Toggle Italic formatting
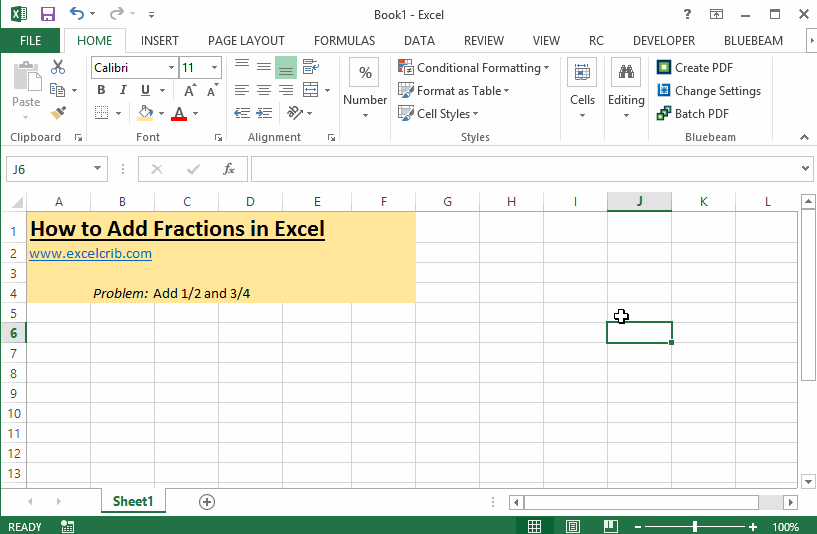 124,90
